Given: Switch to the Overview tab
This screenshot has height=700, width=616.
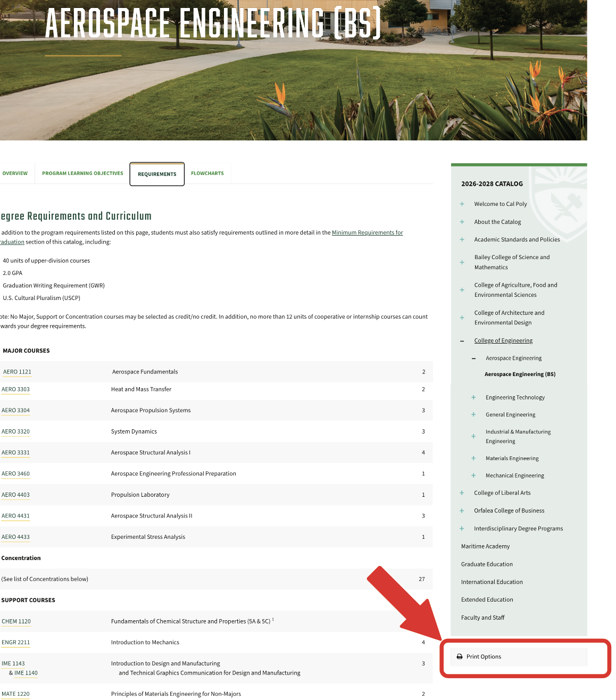Looking at the screenshot, I should [x=15, y=173].
